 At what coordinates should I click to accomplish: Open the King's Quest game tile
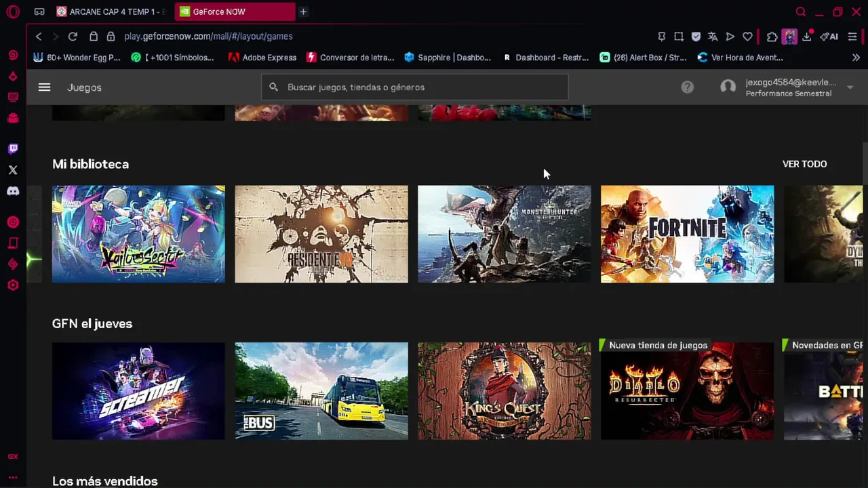coord(505,391)
